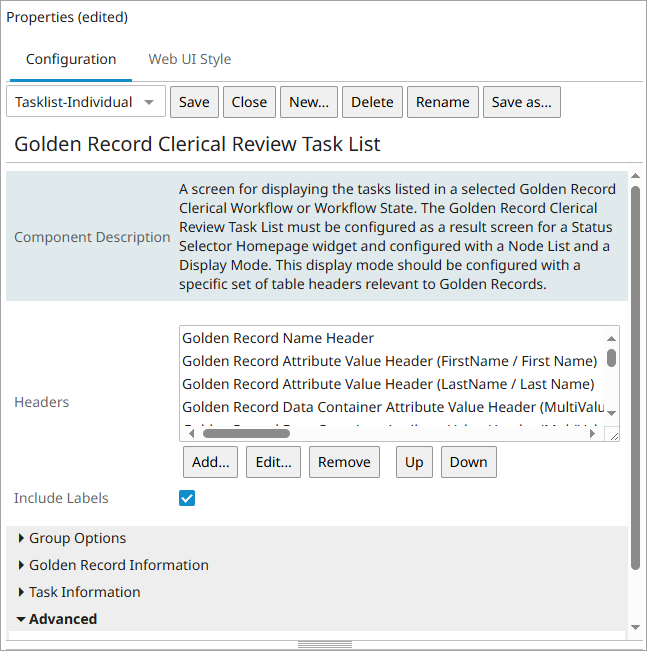Click the properties panel scroll-down arrow

[x=635, y=627]
